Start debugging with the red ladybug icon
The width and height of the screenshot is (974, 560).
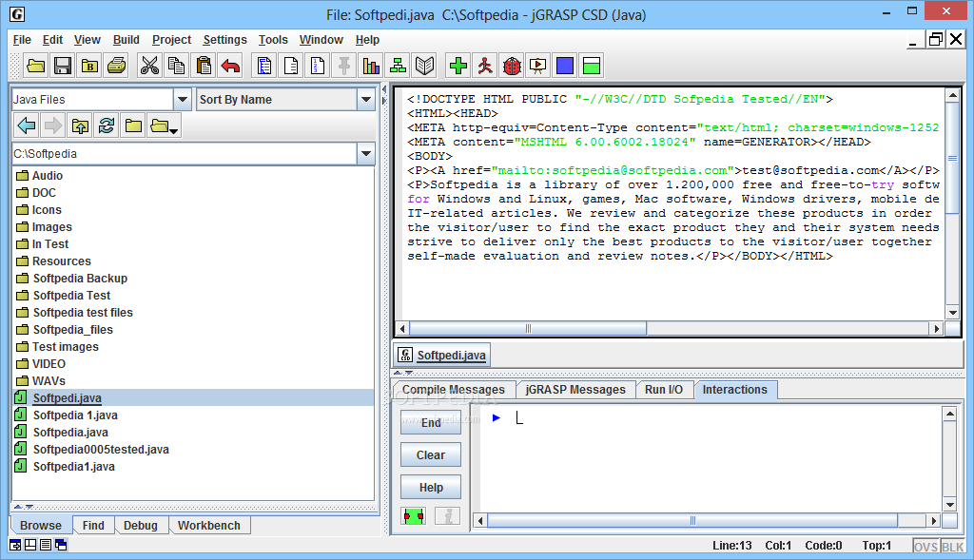pyautogui.click(x=512, y=66)
